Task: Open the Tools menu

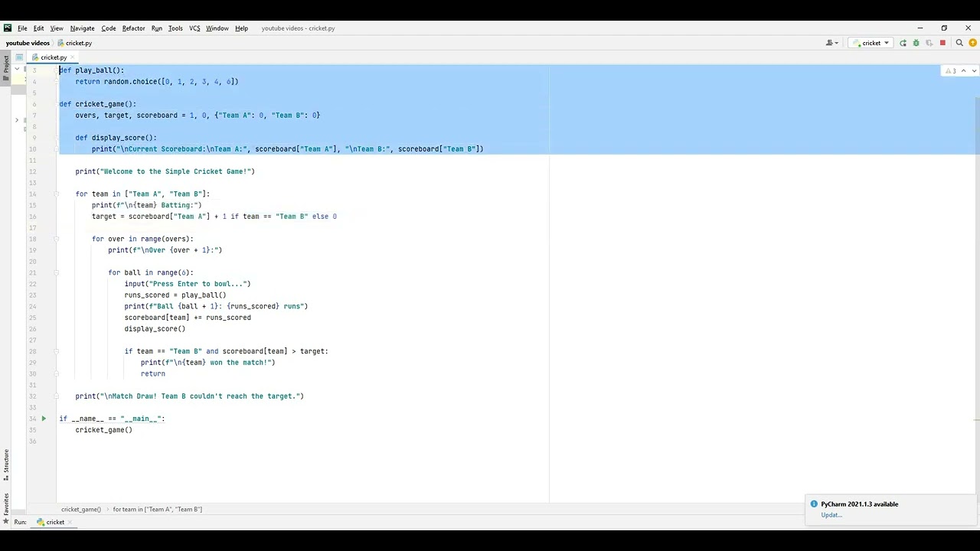Action: [175, 28]
